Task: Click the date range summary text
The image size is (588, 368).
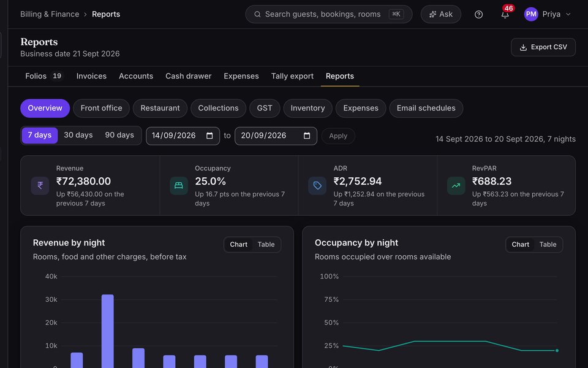Action: [x=505, y=139]
